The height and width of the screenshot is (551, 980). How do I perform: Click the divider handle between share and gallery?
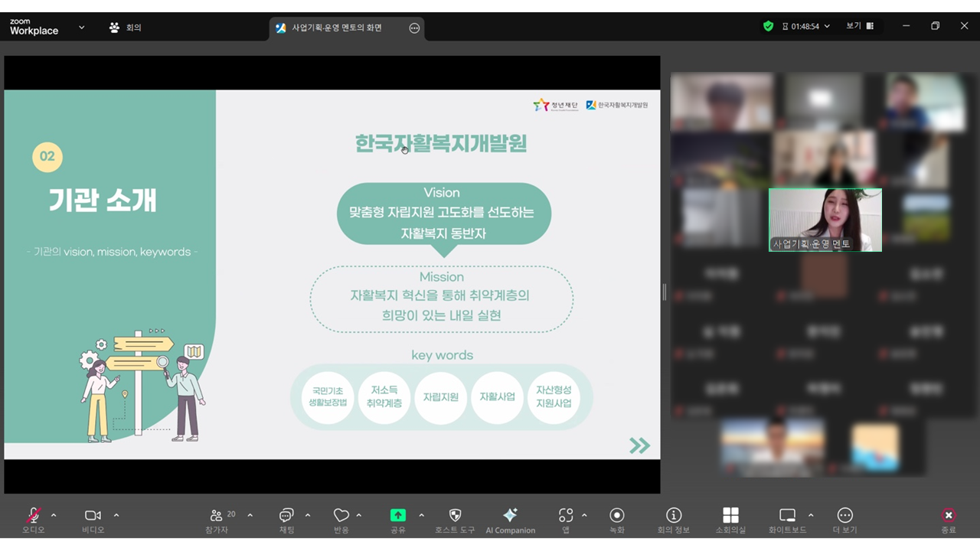pyautogui.click(x=664, y=292)
